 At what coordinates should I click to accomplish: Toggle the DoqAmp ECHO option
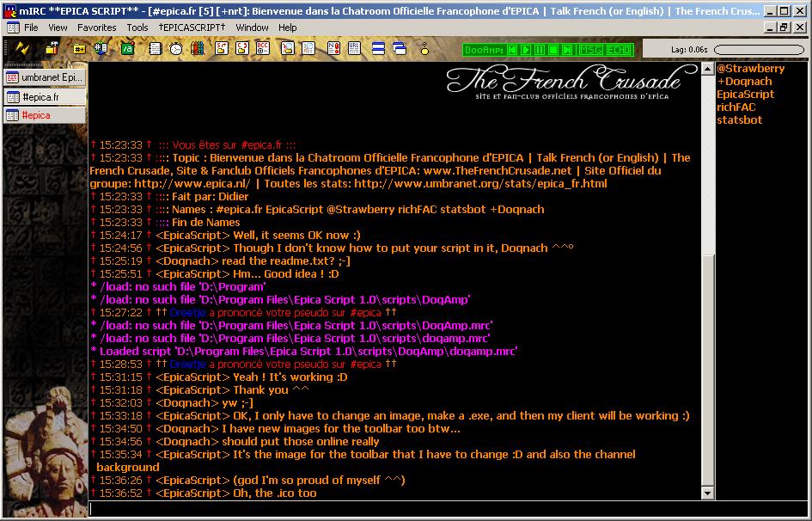[619, 50]
